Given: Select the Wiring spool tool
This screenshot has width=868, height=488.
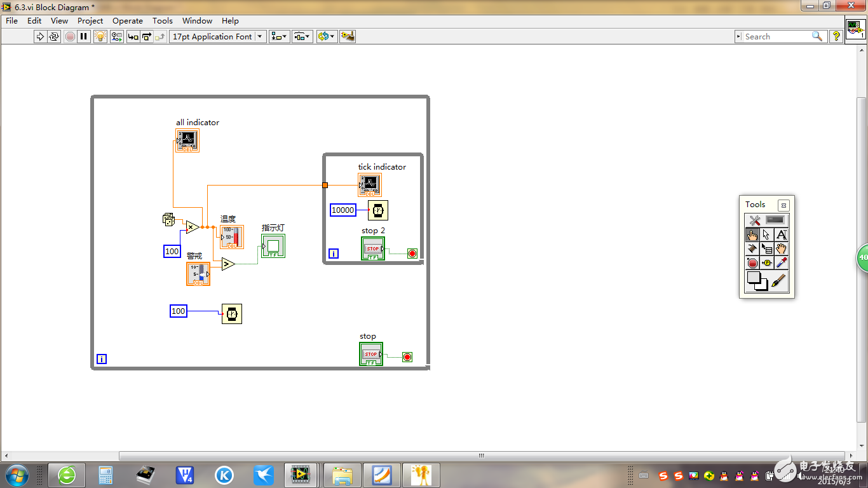Looking at the screenshot, I should click(752, 249).
